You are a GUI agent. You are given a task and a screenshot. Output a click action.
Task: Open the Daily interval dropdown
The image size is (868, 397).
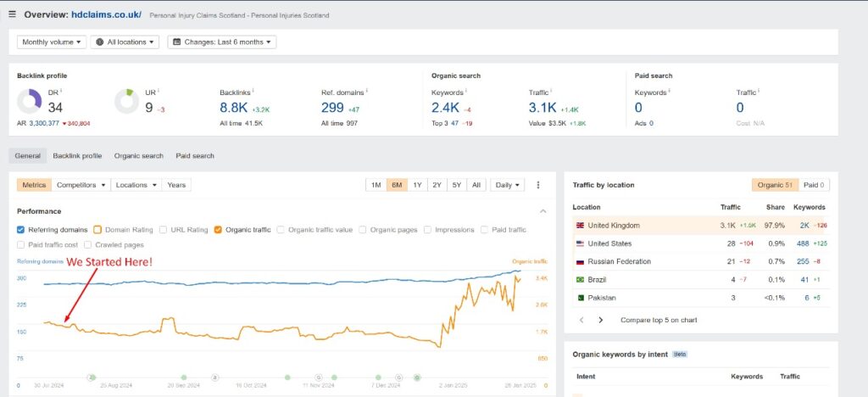[x=508, y=185]
